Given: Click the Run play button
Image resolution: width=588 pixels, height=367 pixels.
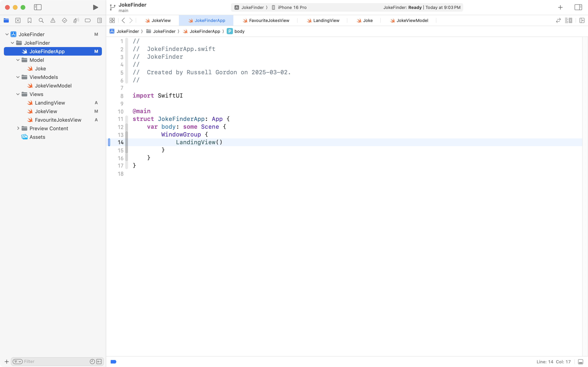Looking at the screenshot, I should [95, 8].
